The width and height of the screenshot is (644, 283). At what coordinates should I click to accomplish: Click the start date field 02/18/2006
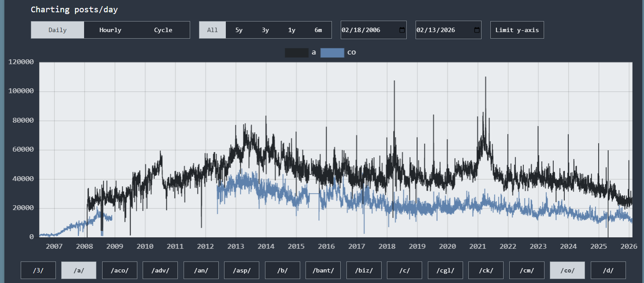tap(374, 30)
